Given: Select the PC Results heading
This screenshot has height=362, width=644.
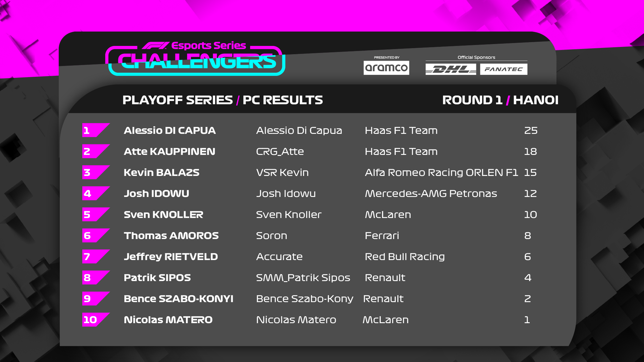Looking at the screenshot, I should point(283,100).
